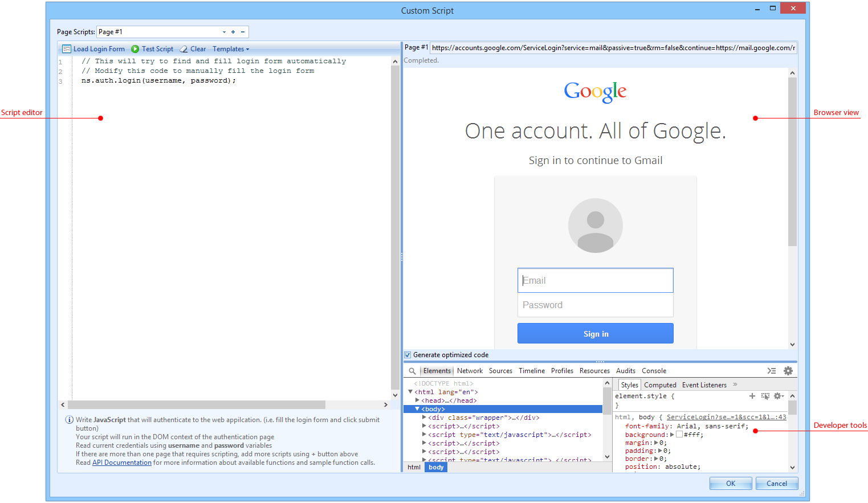This screenshot has width=868, height=503.
Task: Toggle Generate optimized code checkbox
Action: tap(407, 355)
